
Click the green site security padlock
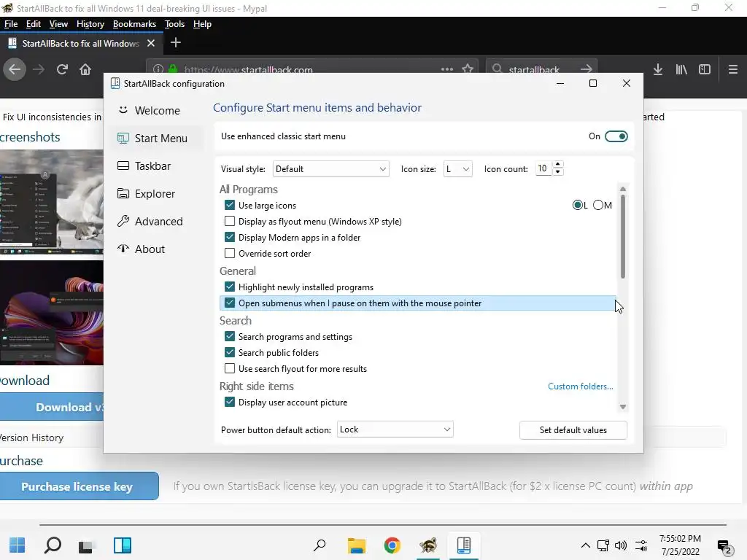click(173, 69)
